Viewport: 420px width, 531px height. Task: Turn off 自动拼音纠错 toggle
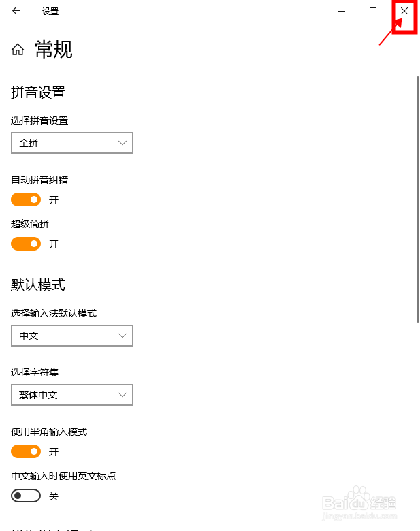pos(26,199)
